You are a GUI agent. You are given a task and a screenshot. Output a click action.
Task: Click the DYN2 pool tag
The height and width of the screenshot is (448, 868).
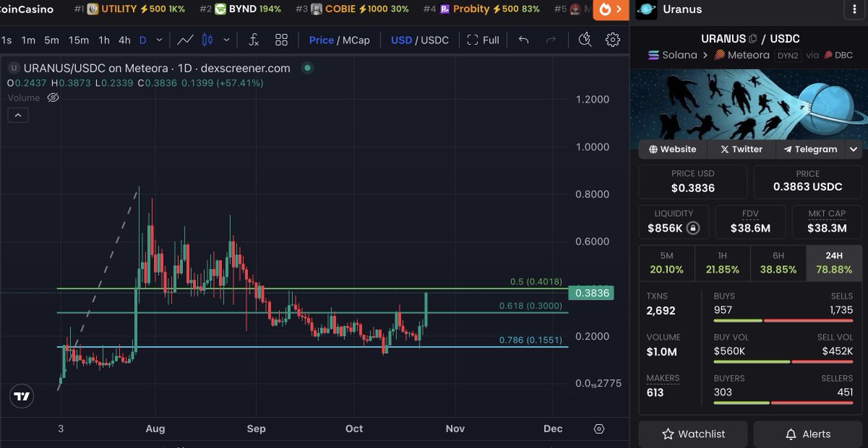point(788,55)
